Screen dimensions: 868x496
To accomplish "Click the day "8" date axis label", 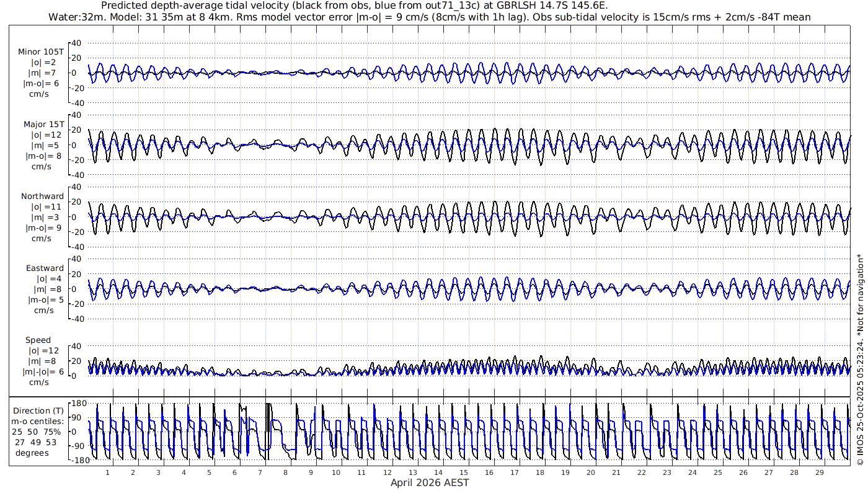I will click(285, 472).
